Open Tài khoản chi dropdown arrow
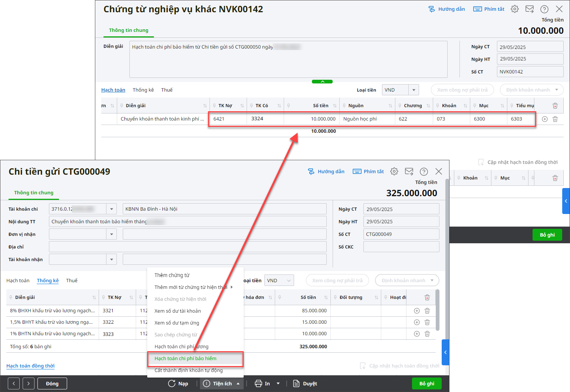 (111, 209)
